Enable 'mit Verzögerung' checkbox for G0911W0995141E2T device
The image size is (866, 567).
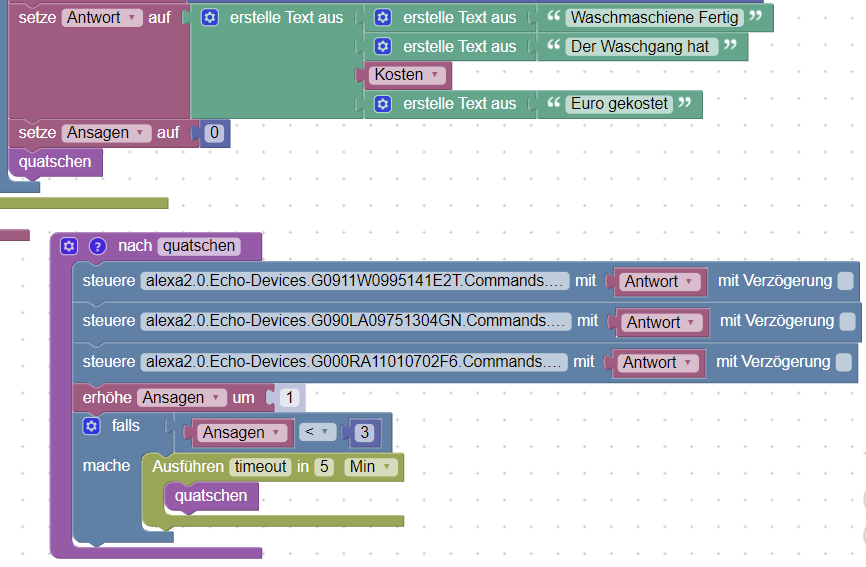845,281
